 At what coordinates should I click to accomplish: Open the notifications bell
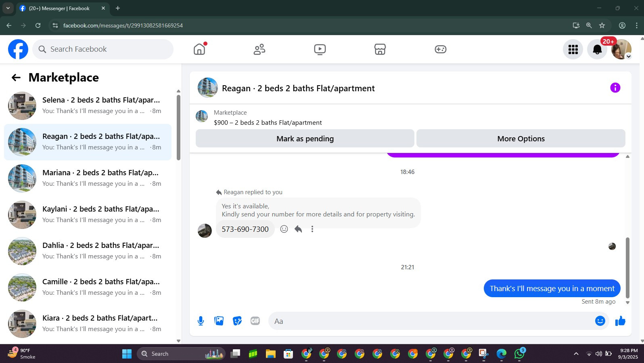(x=597, y=49)
